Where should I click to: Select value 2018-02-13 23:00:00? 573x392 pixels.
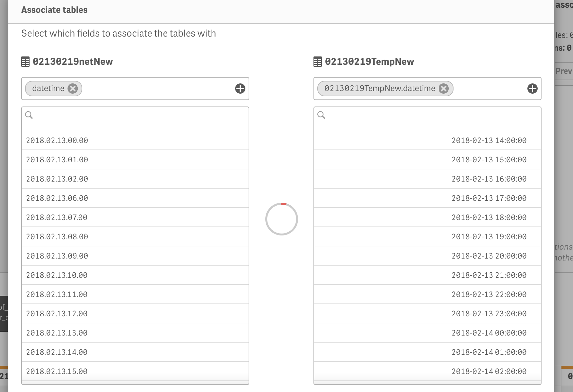tap(428, 314)
